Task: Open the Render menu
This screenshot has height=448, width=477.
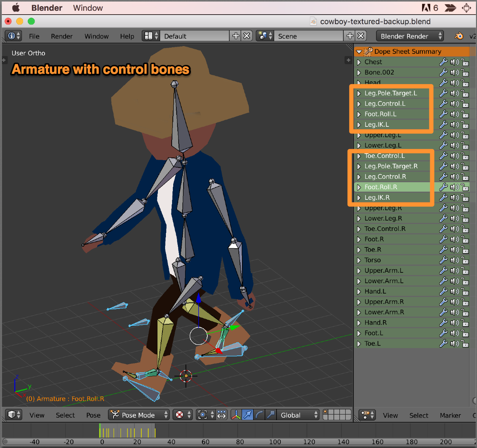Action: pyautogui.click(x=61, y=36)
